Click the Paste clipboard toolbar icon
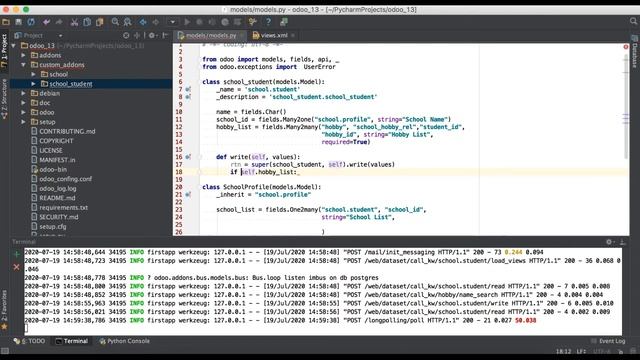This screenshot has width=640, height=360. (100, 22)
